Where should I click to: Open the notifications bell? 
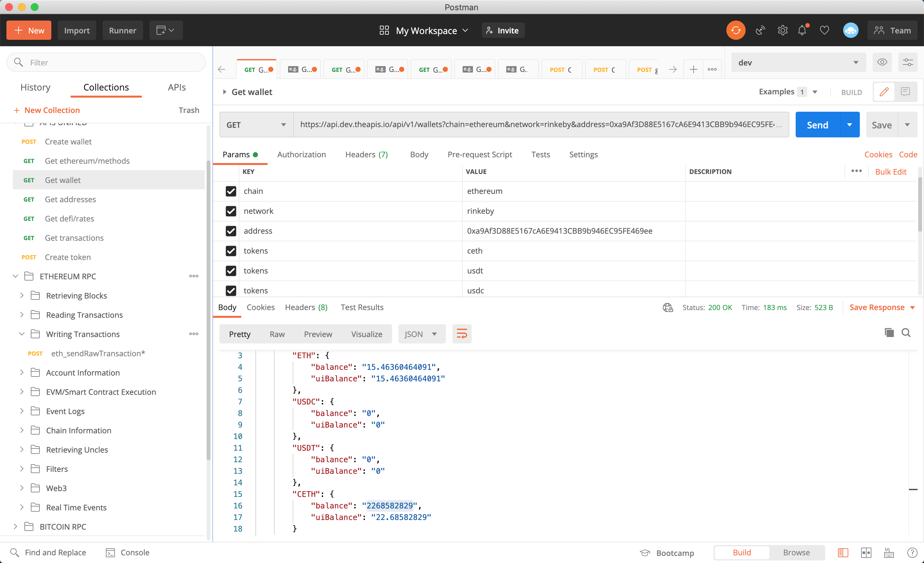click(802, 30)
